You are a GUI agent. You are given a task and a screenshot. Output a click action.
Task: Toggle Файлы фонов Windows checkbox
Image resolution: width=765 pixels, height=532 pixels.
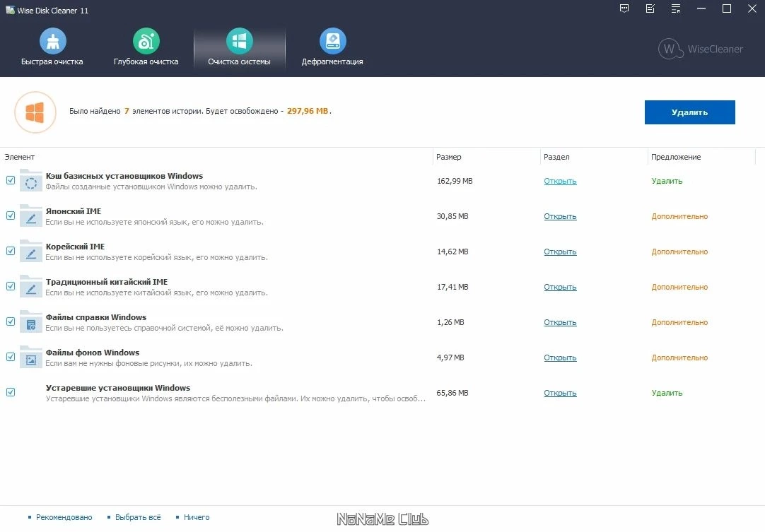pyautogui.click(x=10, y=357)
